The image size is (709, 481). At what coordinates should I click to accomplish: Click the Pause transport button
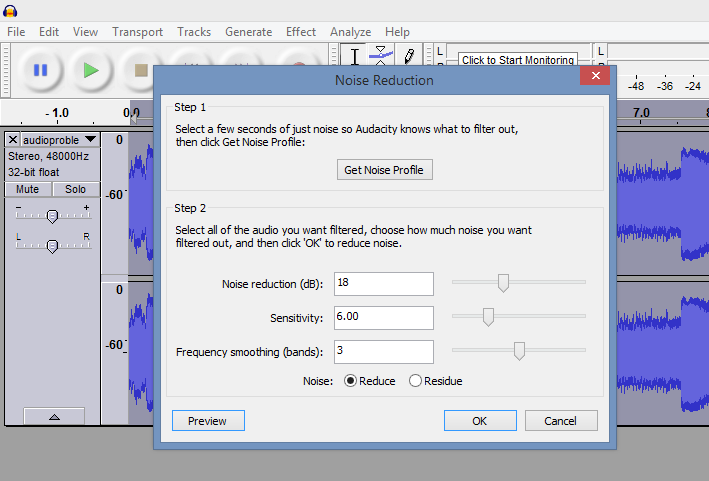[x=40, y=70]
